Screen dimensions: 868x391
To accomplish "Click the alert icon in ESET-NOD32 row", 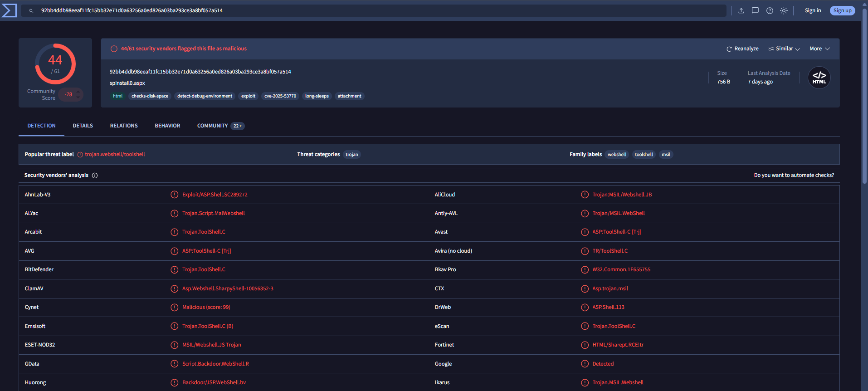I will pos(174,345).
